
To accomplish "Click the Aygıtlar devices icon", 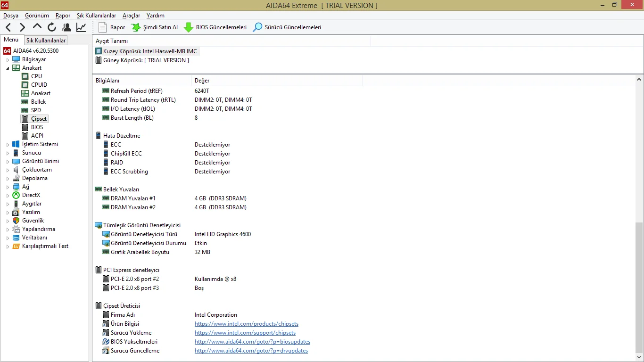I will (16, 204).
